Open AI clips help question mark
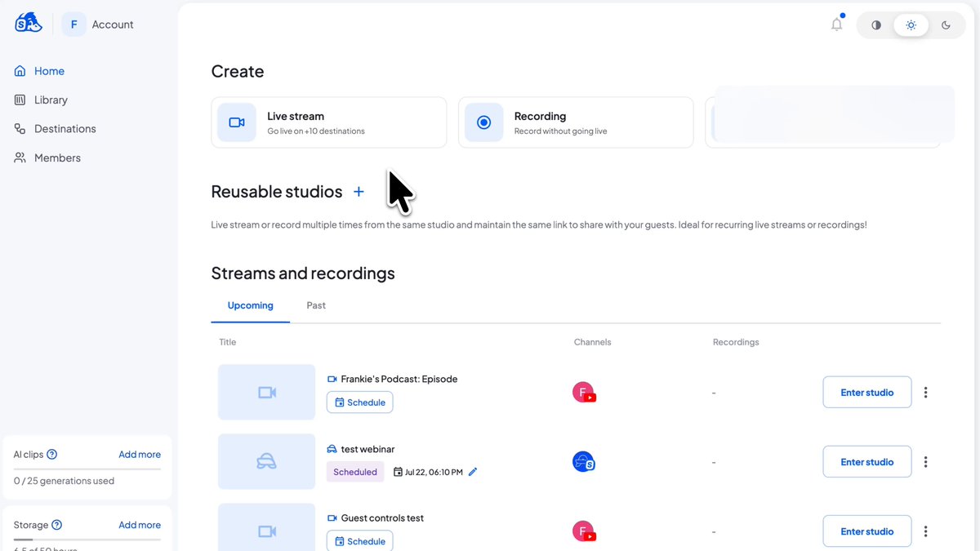 pyautogui.click(x=52, y=455)
